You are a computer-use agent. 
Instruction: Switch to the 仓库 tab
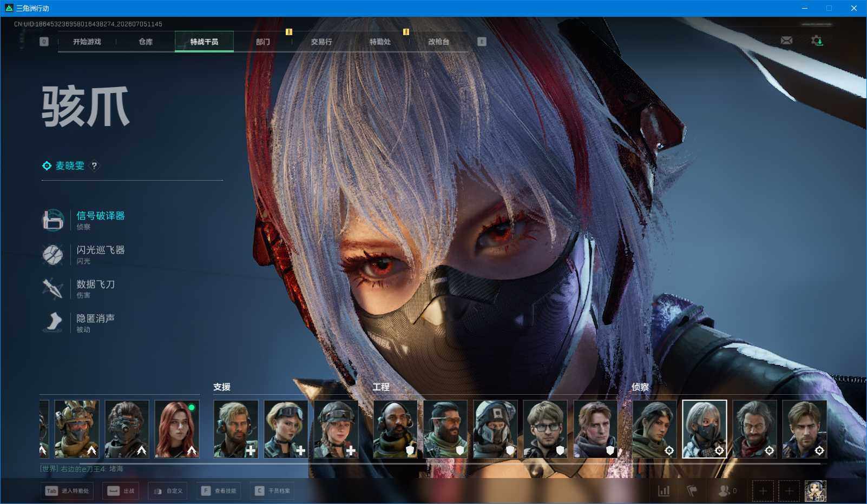point(146,42)
